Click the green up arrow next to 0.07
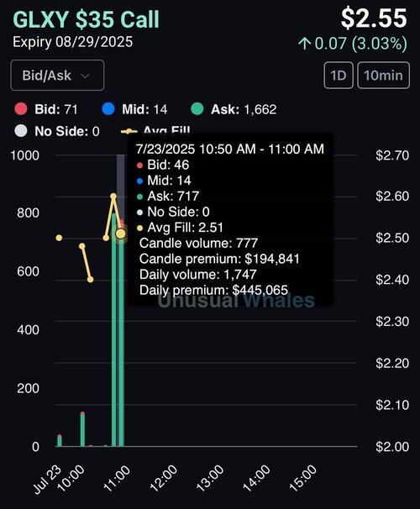This screenshot has height=509, width=420. click(x=304, y=43)
